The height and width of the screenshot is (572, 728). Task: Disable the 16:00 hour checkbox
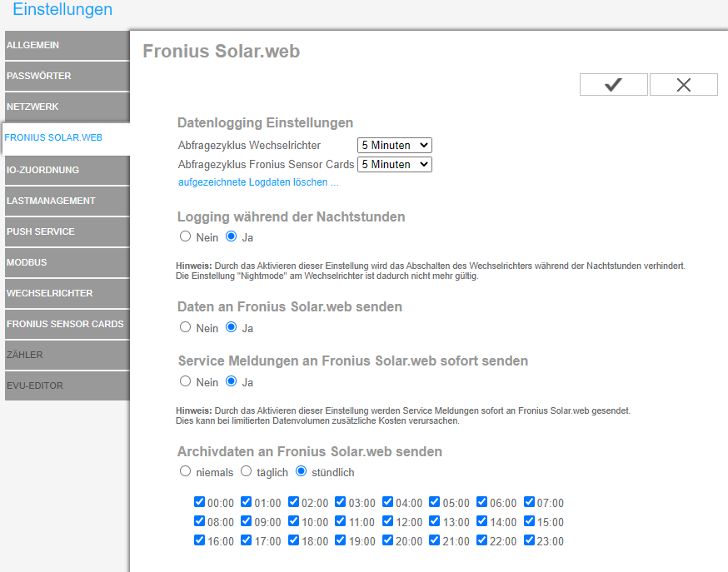coord(200,540)
